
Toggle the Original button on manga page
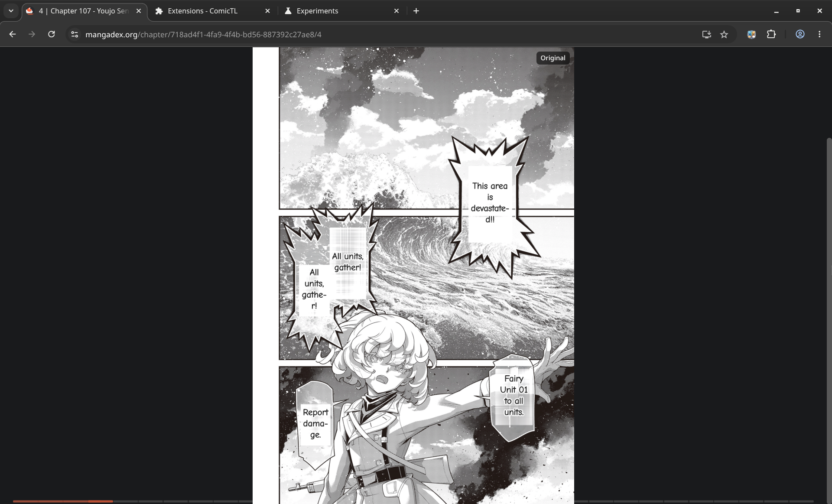[x=553, y=58]
